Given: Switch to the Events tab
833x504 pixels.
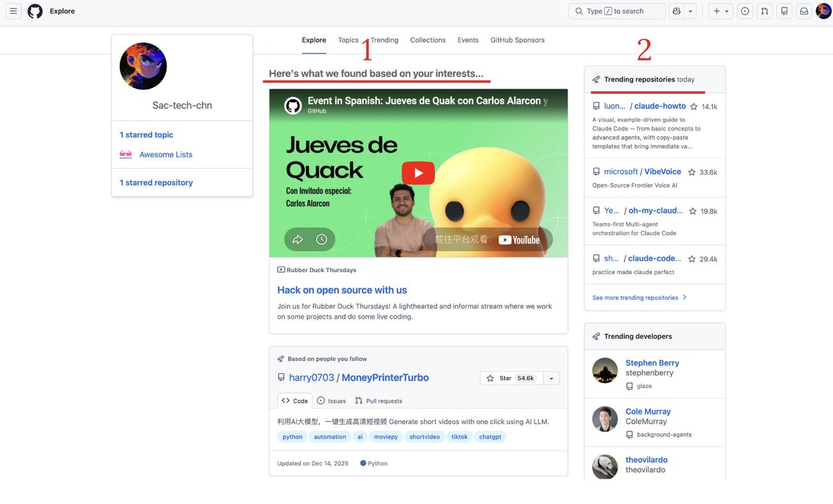Looking at the screenshot, I should 468,40.
